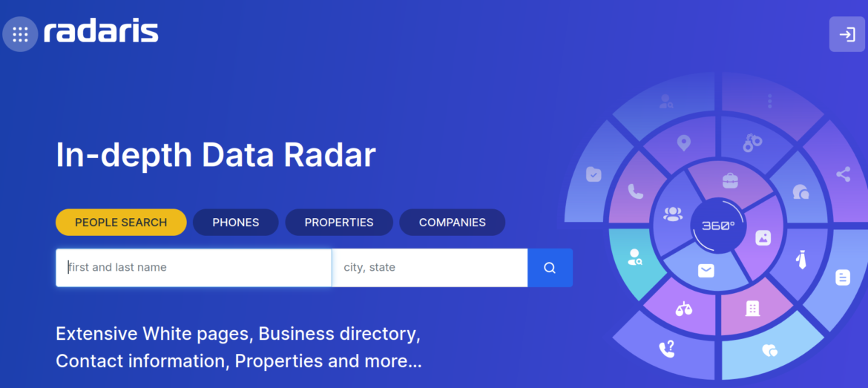The width and height of the screenshot is (868, 388).
Task: Switch to the COMPANIES tab
Action: (x=453, y=223)
